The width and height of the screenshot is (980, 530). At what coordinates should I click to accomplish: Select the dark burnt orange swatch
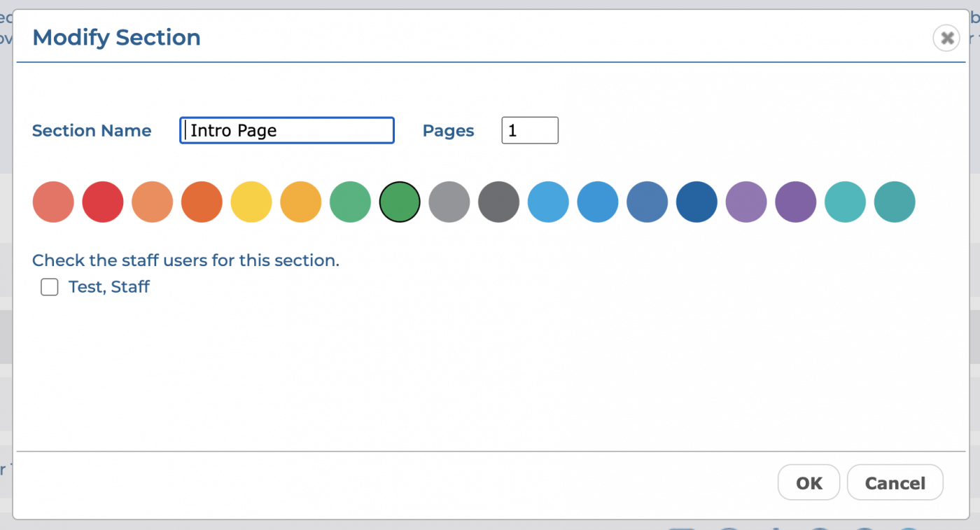coord(202,202)
